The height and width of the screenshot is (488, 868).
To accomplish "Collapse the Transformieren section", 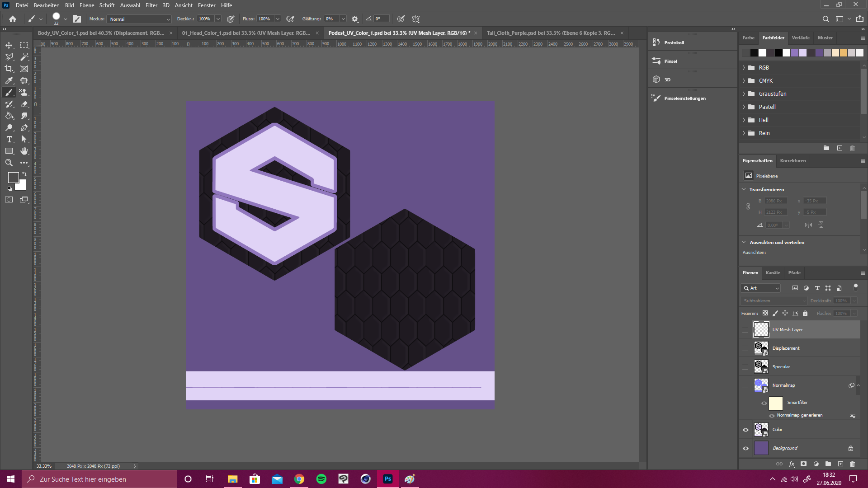I will [x=744, y=189].
